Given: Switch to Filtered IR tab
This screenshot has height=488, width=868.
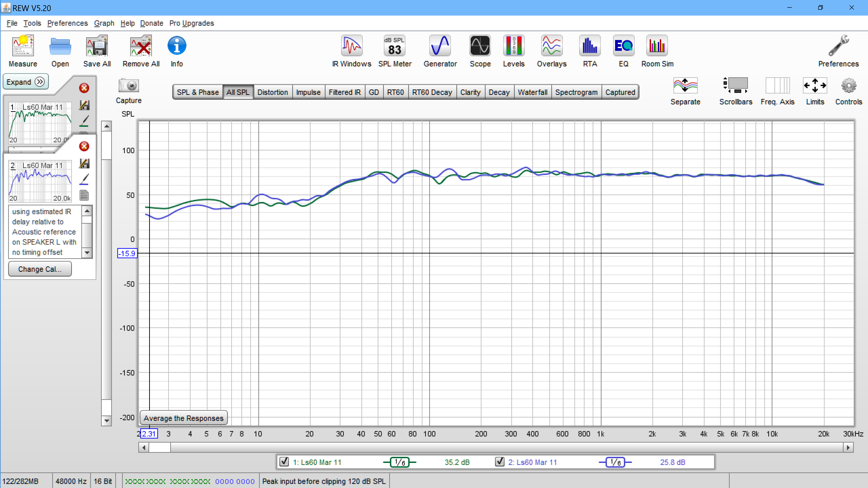Looking at the screenshot, I should pos(345,92).
